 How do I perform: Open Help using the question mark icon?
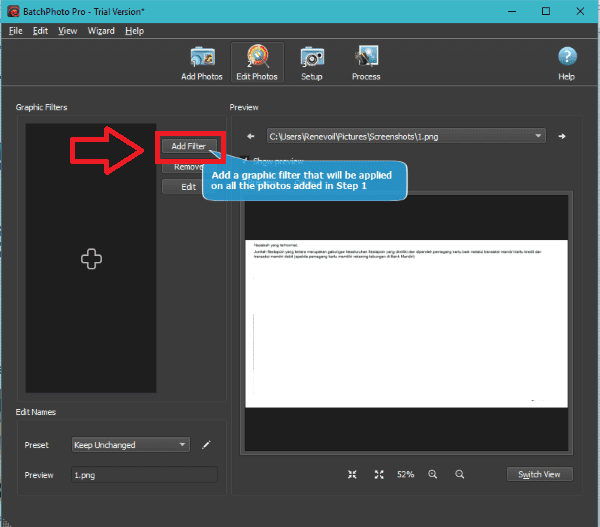tap(566, 61)
